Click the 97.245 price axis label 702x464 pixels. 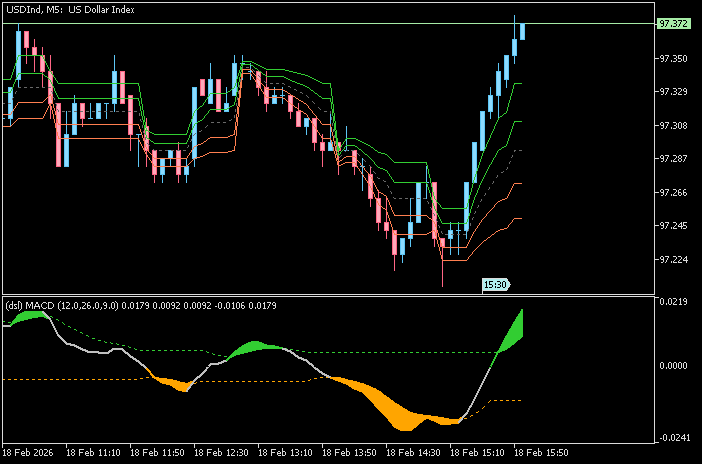[673, 226]
